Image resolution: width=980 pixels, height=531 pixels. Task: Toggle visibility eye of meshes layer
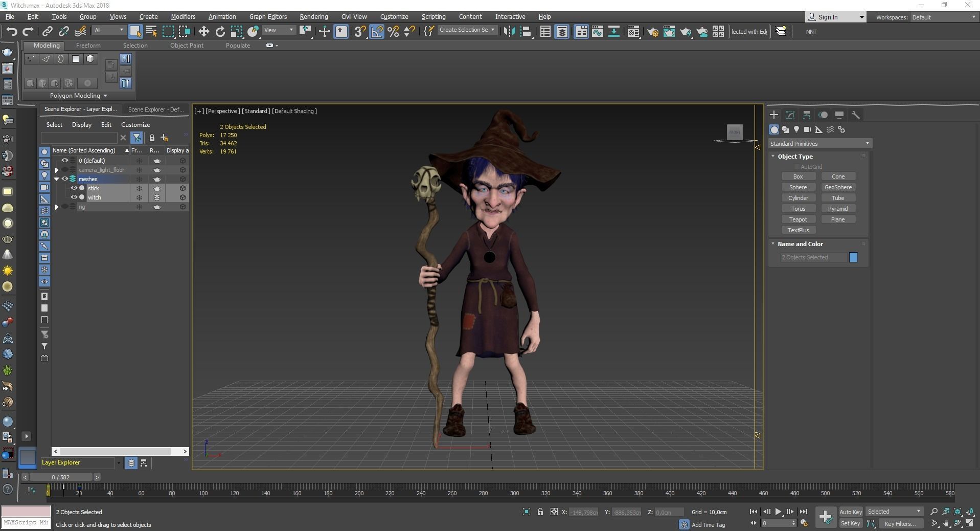point(65,179)
